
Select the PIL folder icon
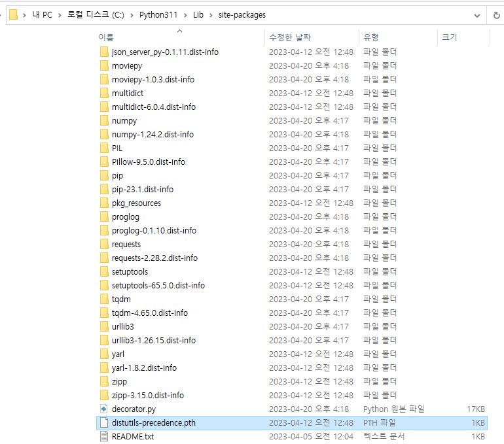(104, 148)
